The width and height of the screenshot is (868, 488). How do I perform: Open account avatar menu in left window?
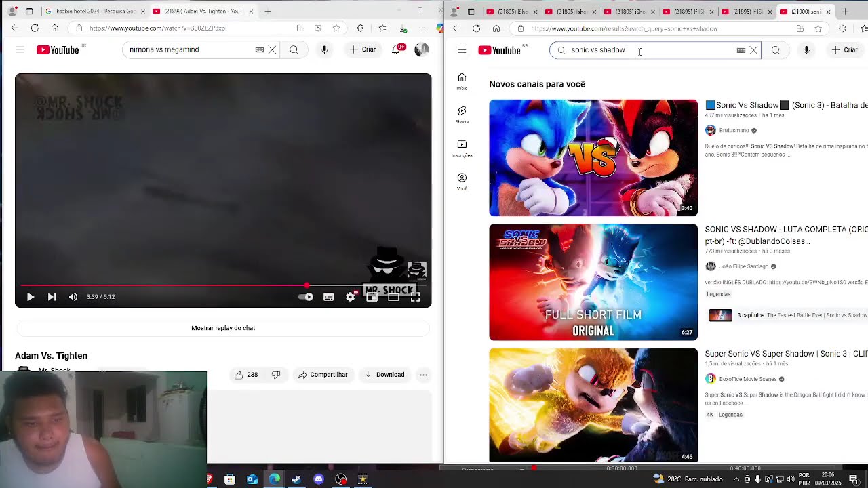(x=421, y=49)
